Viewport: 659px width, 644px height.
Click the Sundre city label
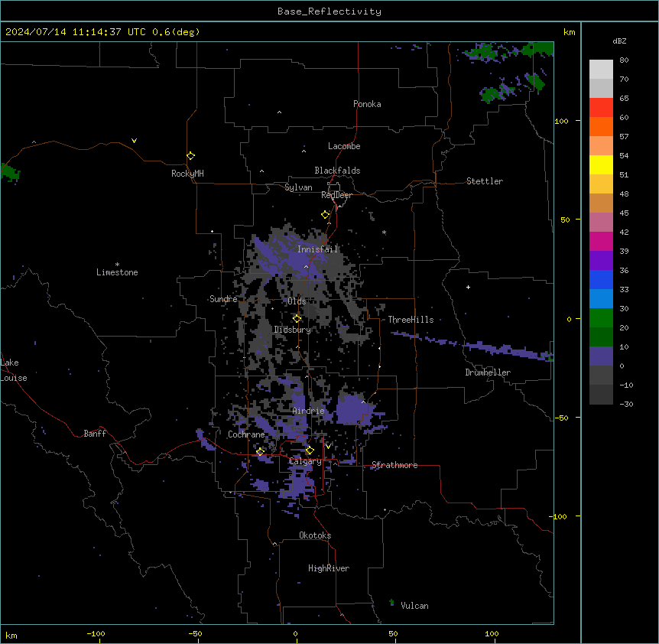pos(223,299)
